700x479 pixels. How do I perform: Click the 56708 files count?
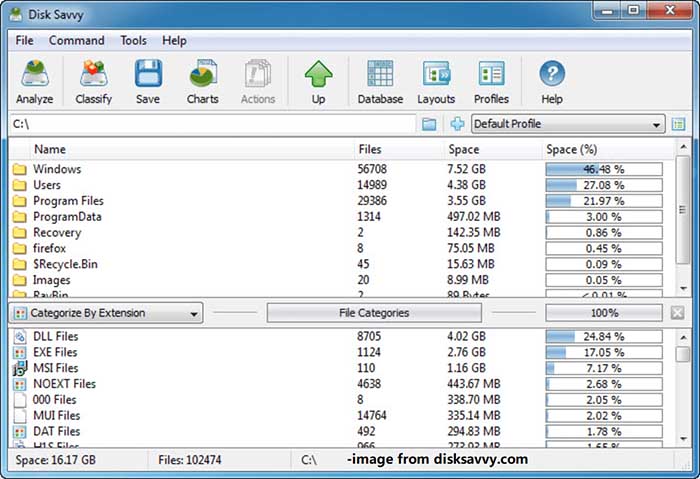(372, 169)
